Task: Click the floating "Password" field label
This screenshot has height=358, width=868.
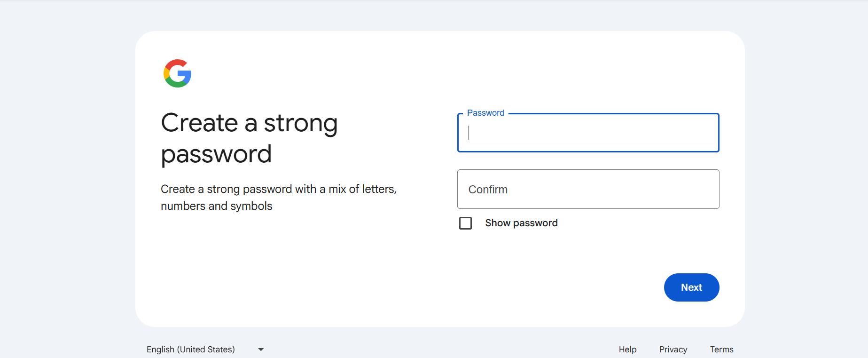Action: click(485, 113)
